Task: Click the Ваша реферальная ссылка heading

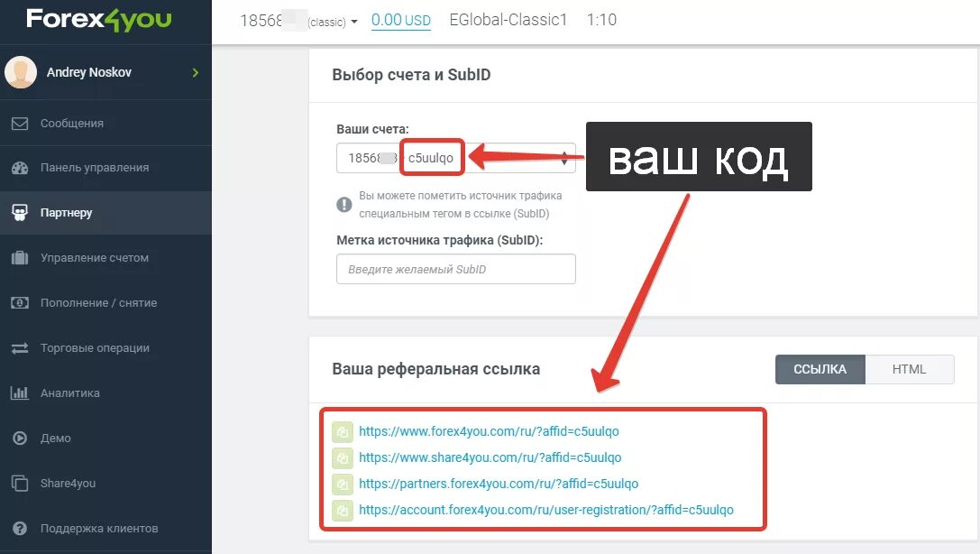Action: (436, 369)
